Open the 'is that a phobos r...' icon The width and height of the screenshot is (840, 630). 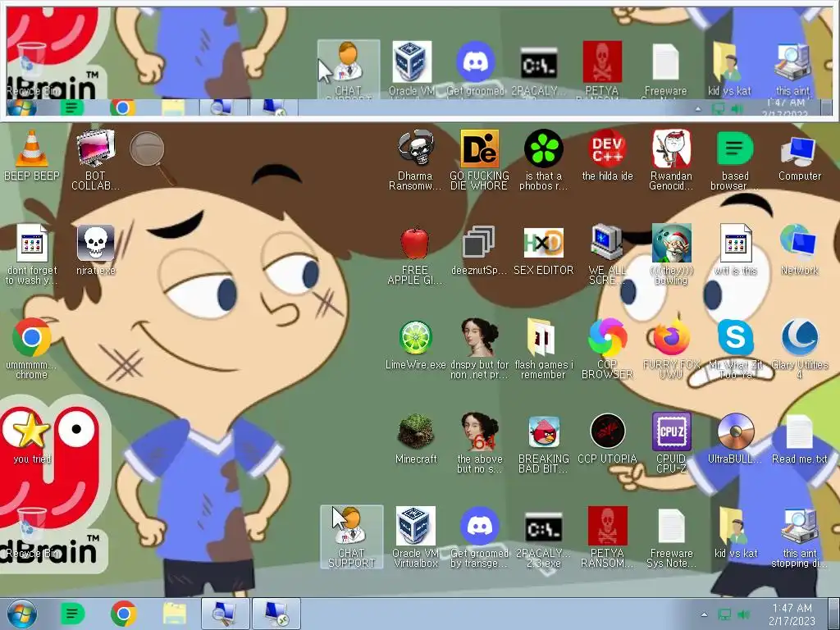point(543,160)
